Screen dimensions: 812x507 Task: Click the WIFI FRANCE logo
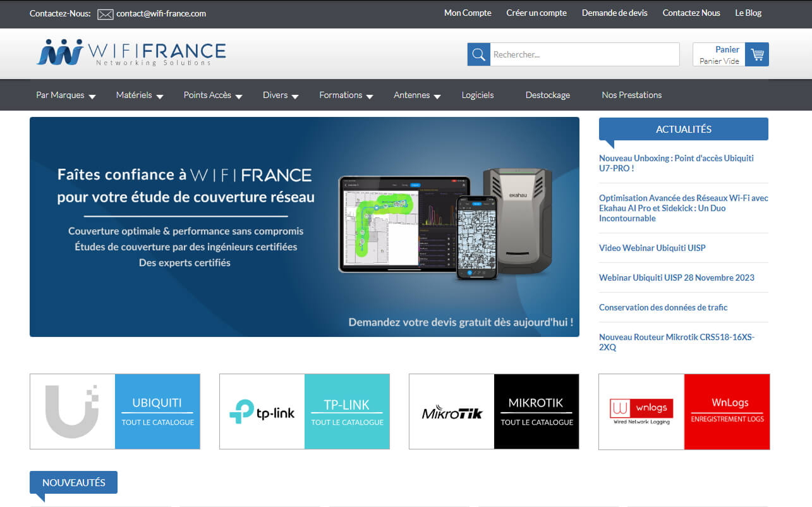(x=131, y=53)
